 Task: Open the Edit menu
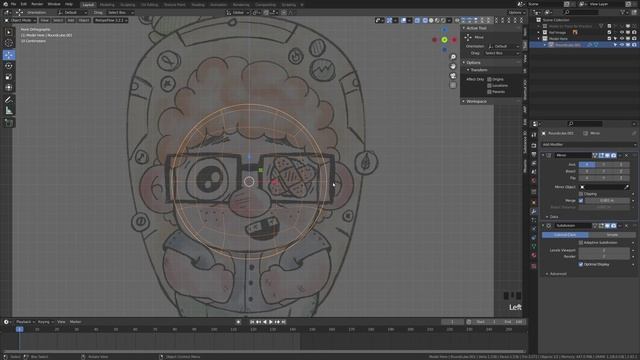click(24, 4)
